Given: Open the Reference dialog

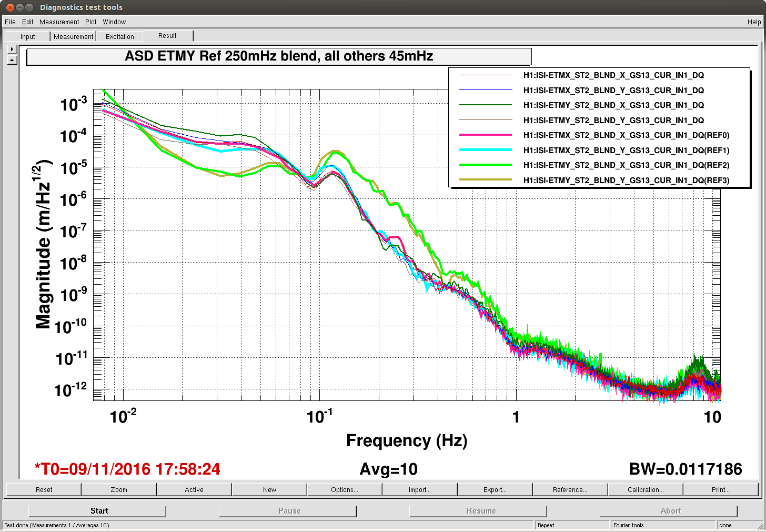Looking at the screenshot, I should (570, 489).
